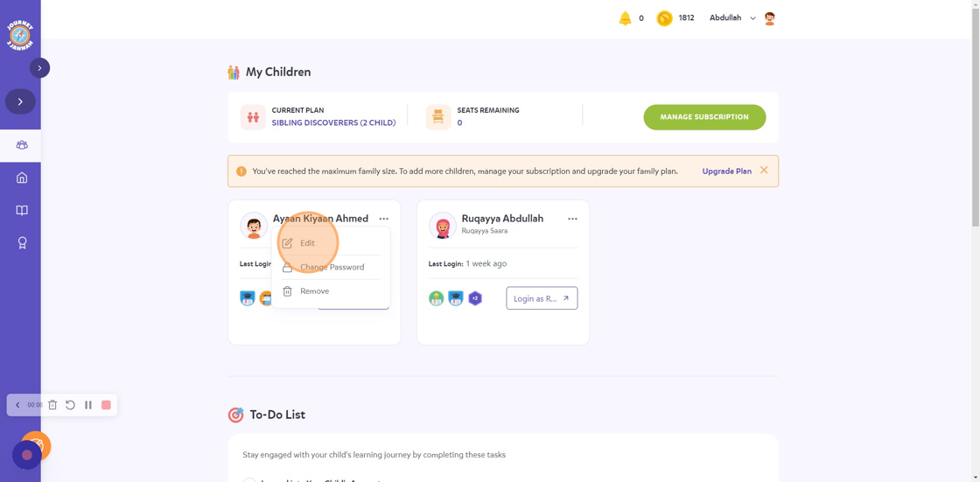
Task: Click Ayaan's graduation cap badge
Action: [248, 298]
